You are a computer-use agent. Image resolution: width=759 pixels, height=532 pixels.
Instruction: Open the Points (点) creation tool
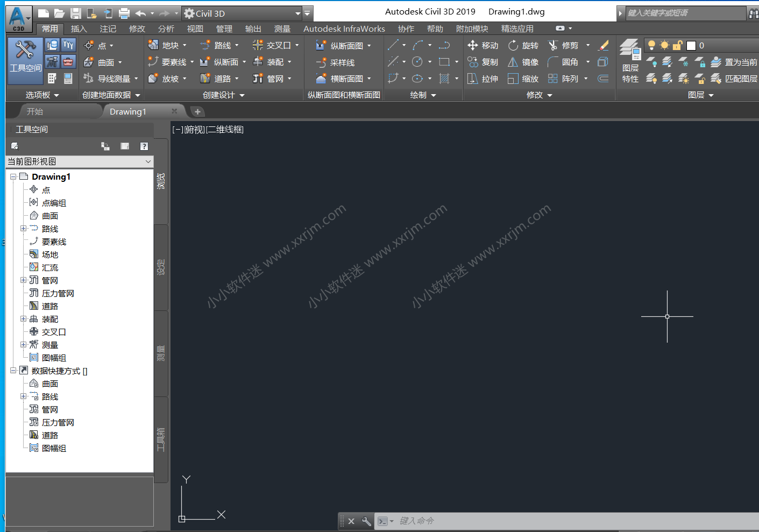click(x=98, y=46)
